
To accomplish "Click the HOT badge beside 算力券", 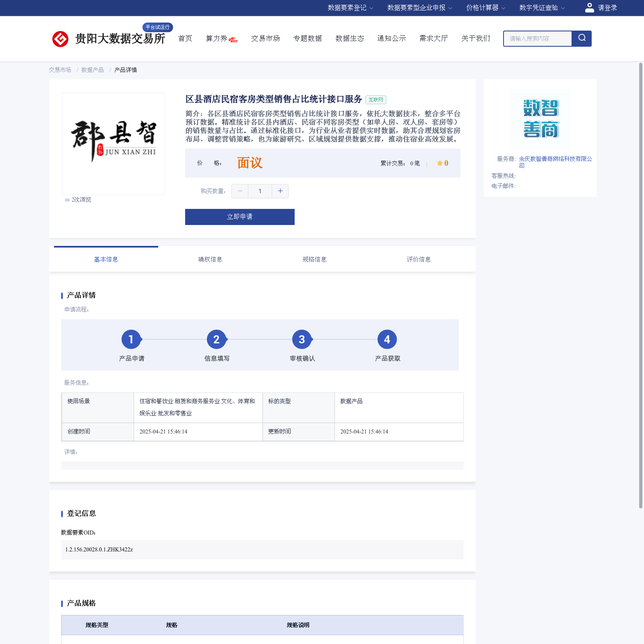I will click(x=233, y=40).
